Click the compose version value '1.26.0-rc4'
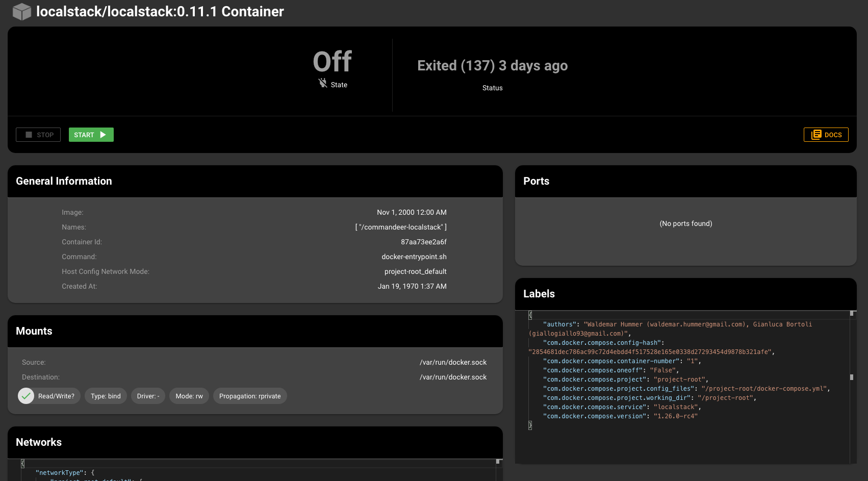The image size is (868, 481). [x=676, y=416]
